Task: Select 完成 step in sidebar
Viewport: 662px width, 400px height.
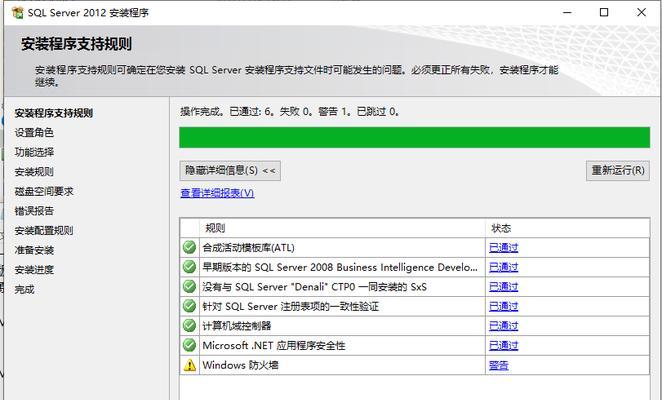Action: [24, 289]
